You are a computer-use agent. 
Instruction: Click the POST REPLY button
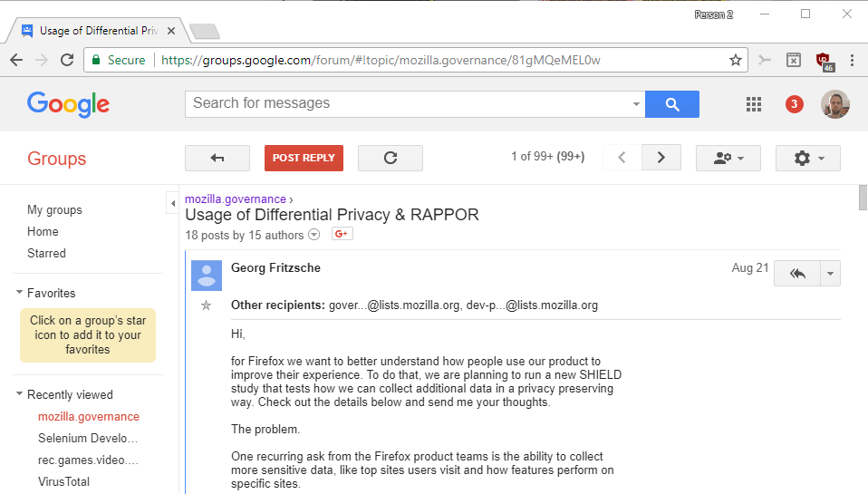click(304, 158)
